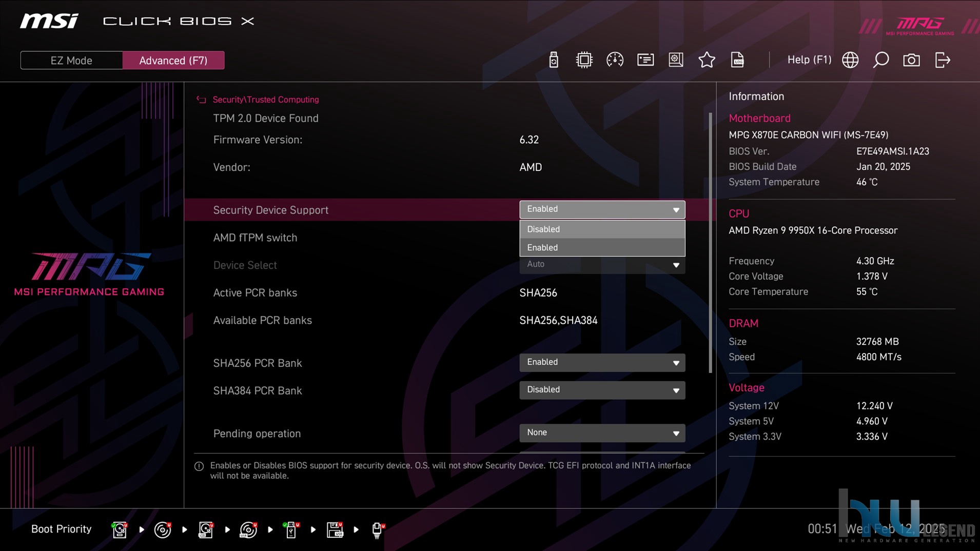This screenshot has width=980, height=551.
Task: Select the USB CD/DVD boot icon
Action: point(248,529)
